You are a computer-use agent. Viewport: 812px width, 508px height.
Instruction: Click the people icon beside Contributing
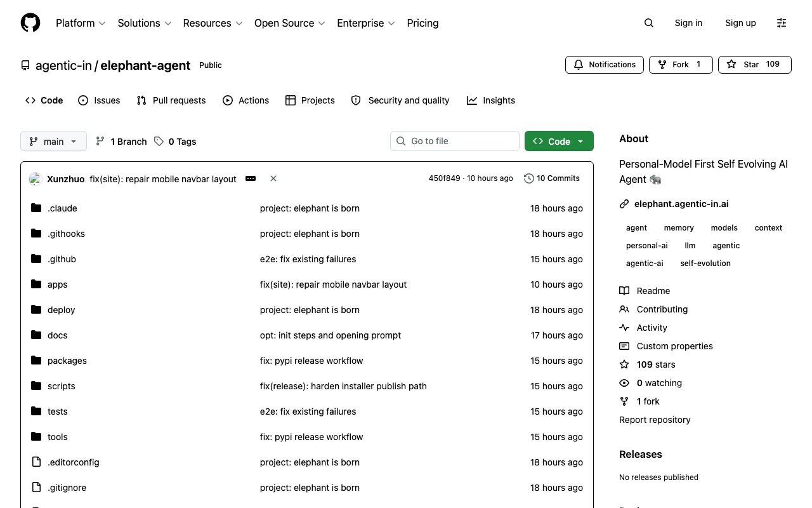pos(624,309)
